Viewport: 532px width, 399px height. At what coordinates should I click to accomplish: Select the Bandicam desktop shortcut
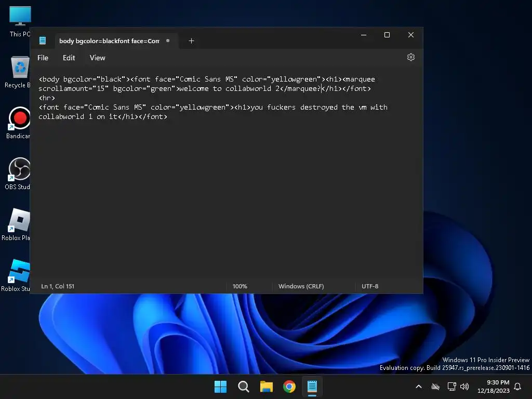[x=18, y=123]
